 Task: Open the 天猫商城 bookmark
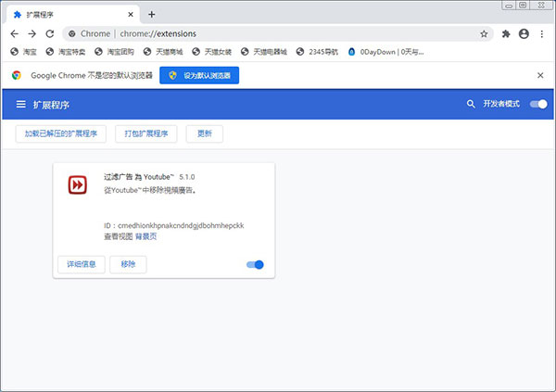pos(163,52)
